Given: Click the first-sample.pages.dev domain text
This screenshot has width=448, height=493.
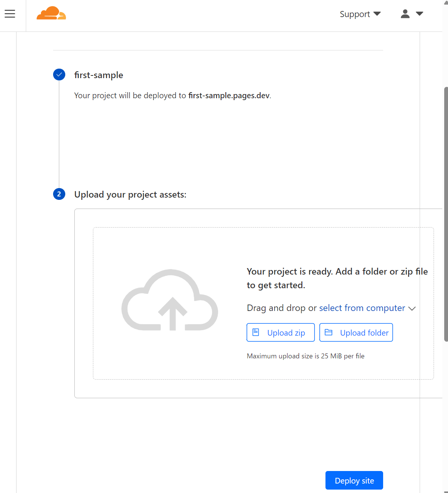Looking at the screenshot, I should (229, 96).
